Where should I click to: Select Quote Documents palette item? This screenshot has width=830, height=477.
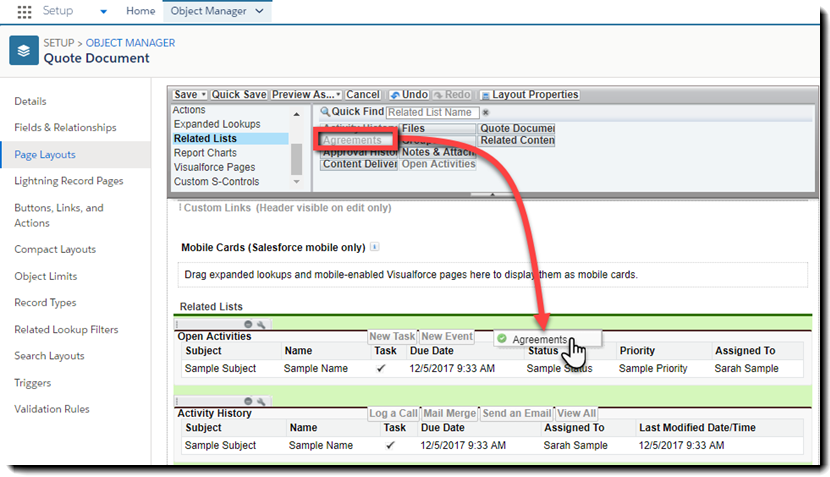pos(516,129)
